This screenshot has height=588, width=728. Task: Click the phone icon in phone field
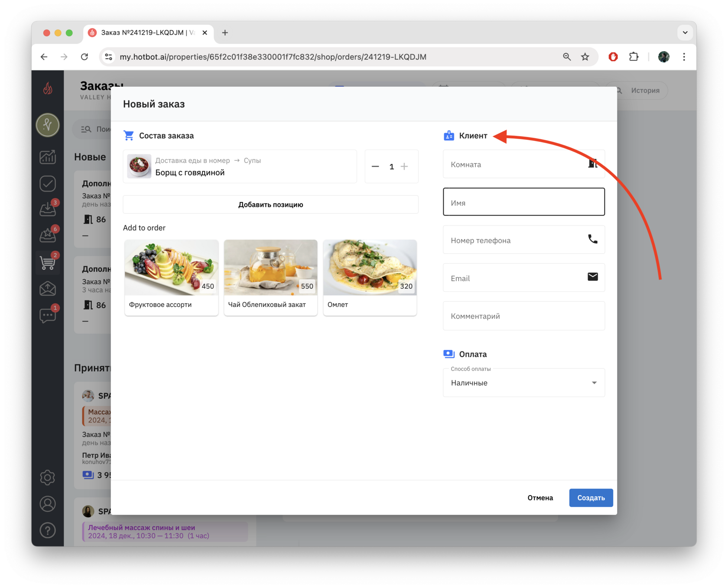pos(593,239)
